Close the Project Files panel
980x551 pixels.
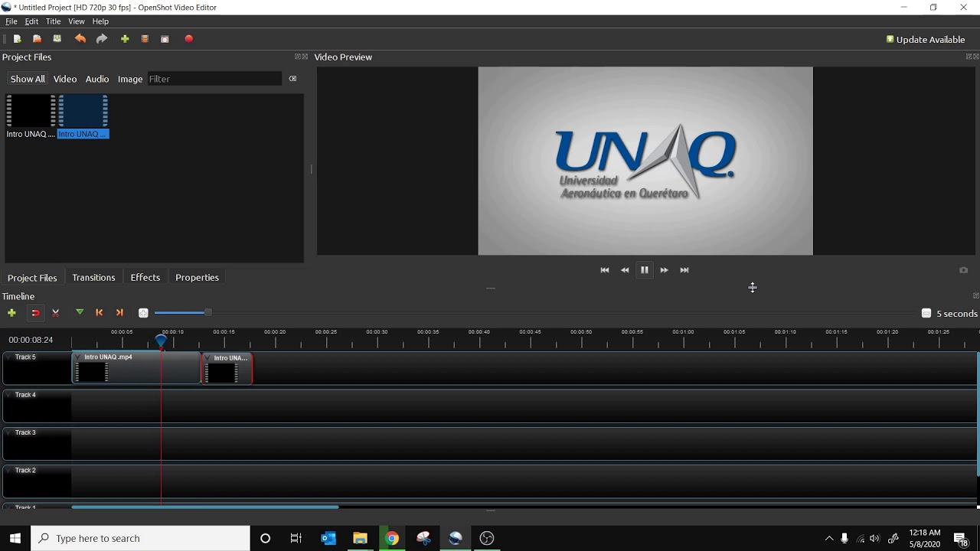click(305, 57)
